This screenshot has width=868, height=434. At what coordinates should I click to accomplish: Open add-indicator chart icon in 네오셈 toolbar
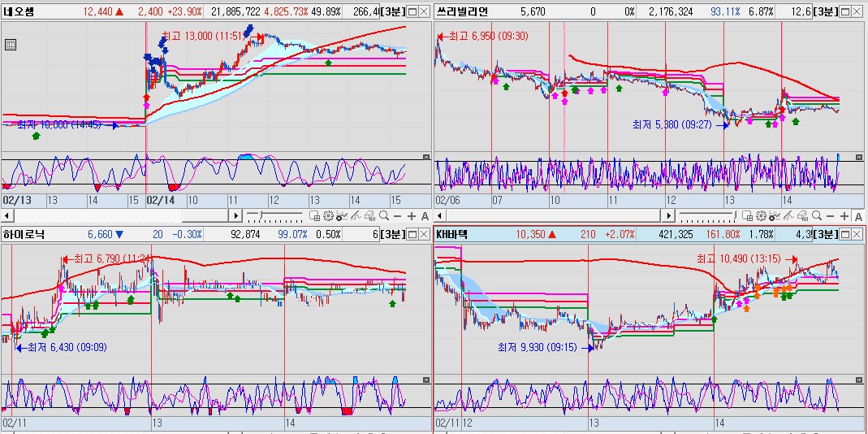(342, 216)
